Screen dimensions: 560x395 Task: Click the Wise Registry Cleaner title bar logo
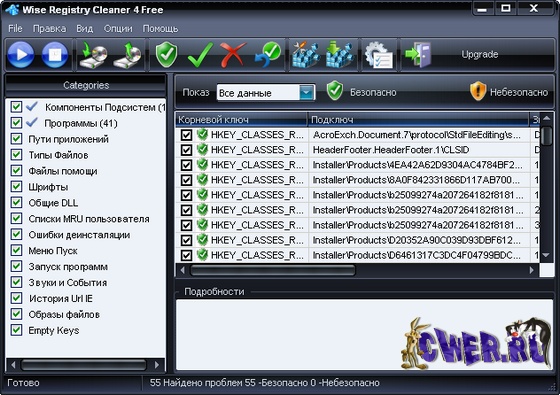12,9
